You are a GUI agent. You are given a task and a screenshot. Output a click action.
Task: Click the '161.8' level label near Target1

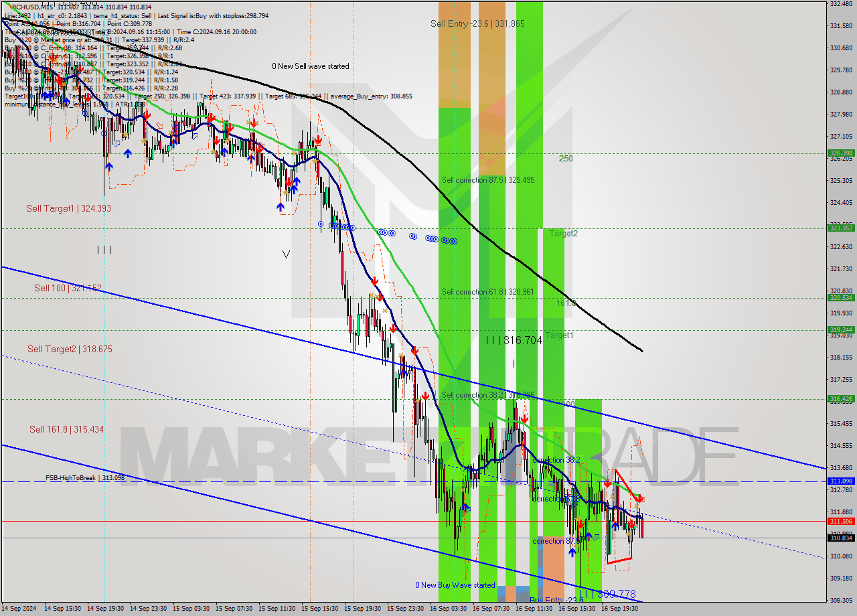566,303
